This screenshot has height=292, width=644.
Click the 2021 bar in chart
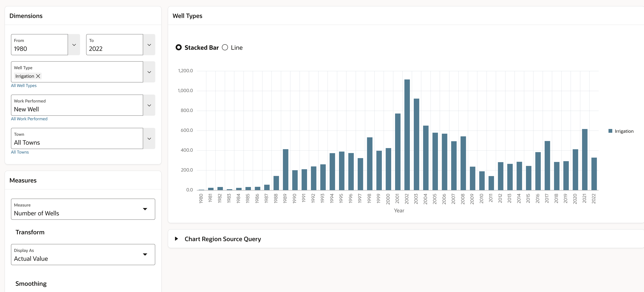(585, 160)
